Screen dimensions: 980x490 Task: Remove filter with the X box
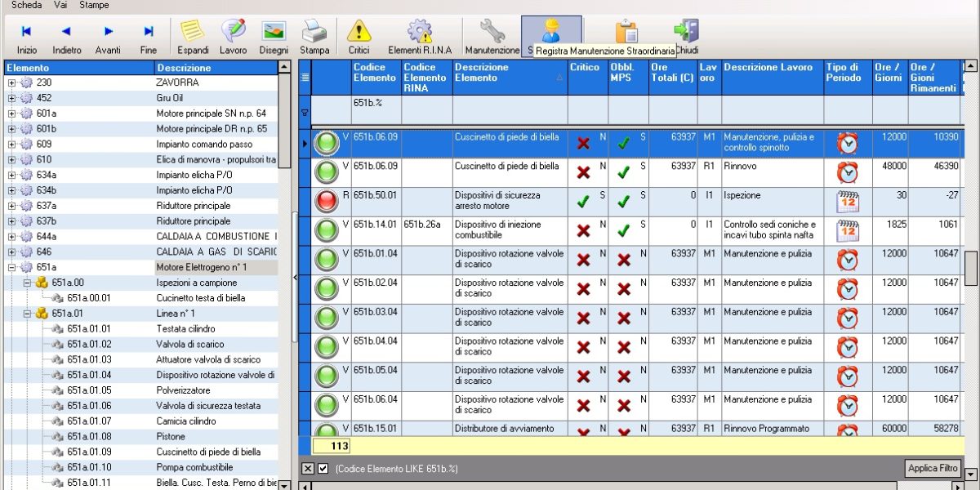308,468
